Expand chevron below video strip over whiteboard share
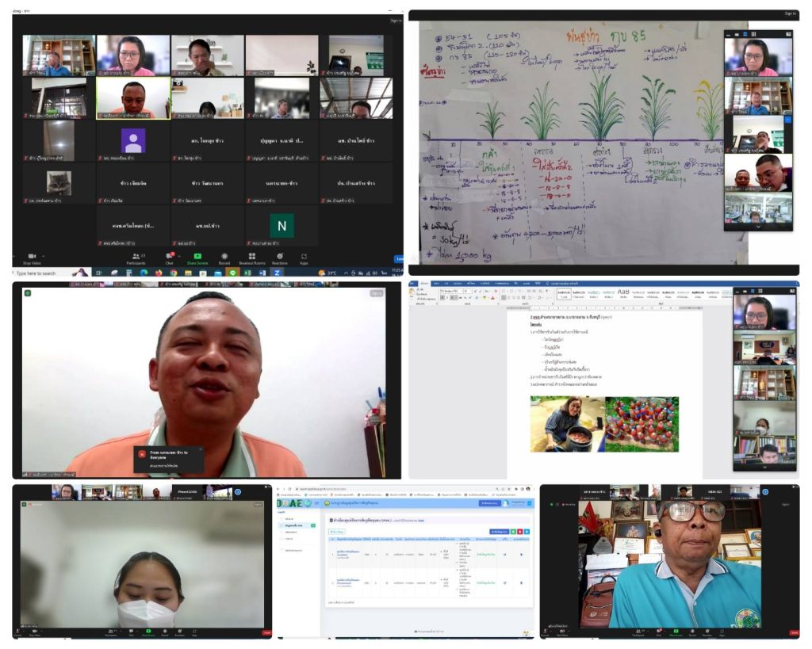812x649 pixels. point(757,226)
